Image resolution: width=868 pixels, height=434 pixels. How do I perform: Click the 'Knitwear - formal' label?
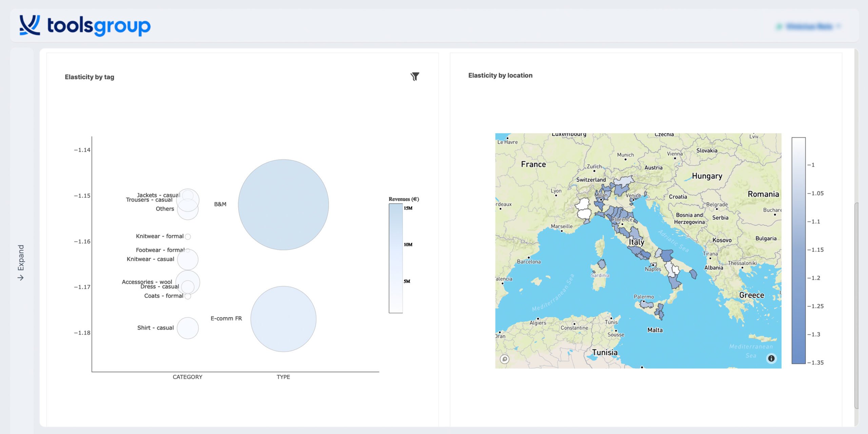point(160,236)
